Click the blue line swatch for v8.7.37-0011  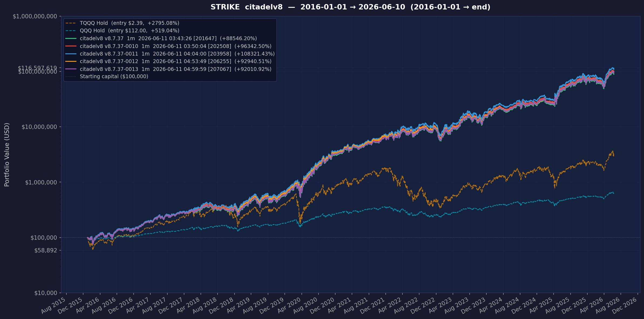pyautogui.click(x=71, y=54)
